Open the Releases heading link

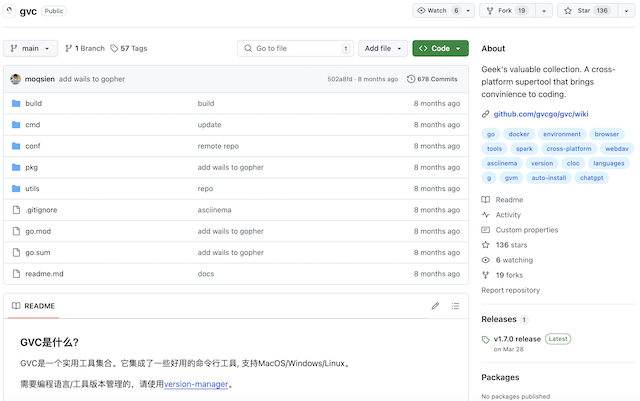click(499, 319)
